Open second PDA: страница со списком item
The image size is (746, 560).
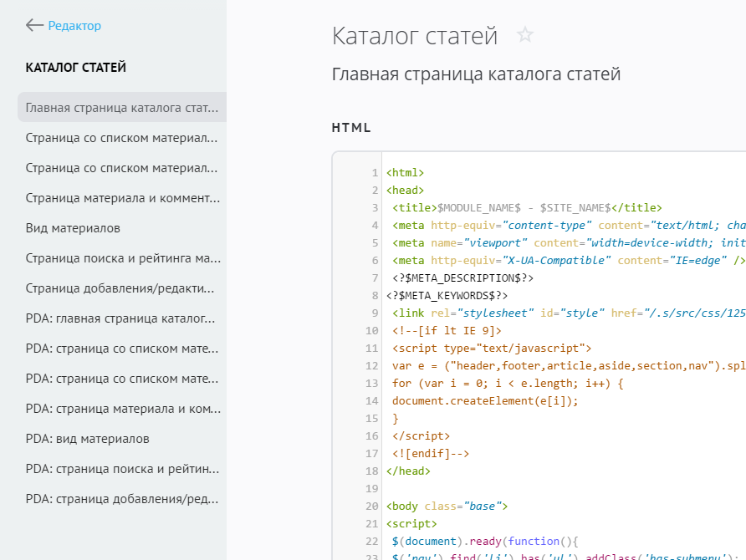(122, 379)
